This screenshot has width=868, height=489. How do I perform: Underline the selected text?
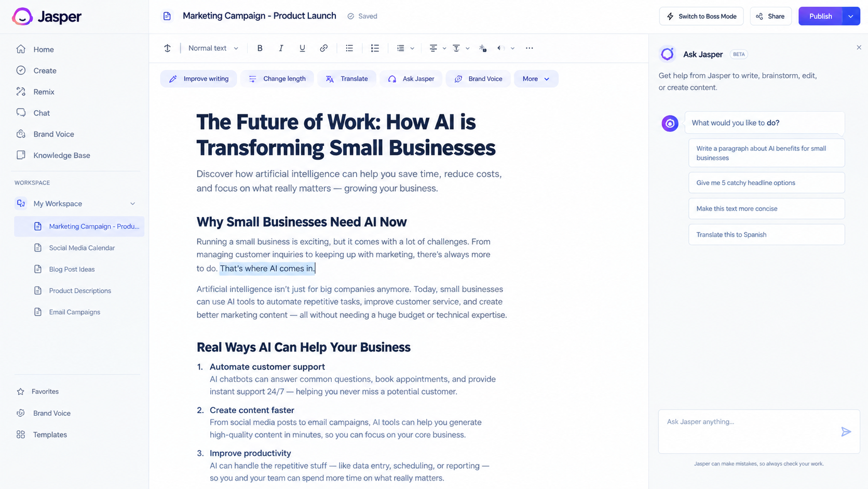tap(302, 48)
